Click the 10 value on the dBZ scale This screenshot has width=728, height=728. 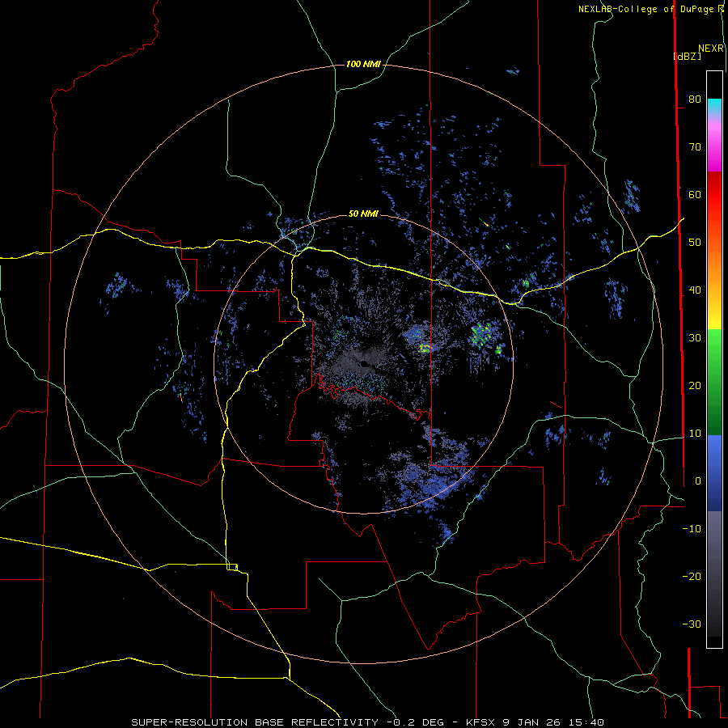click(695, 434)
